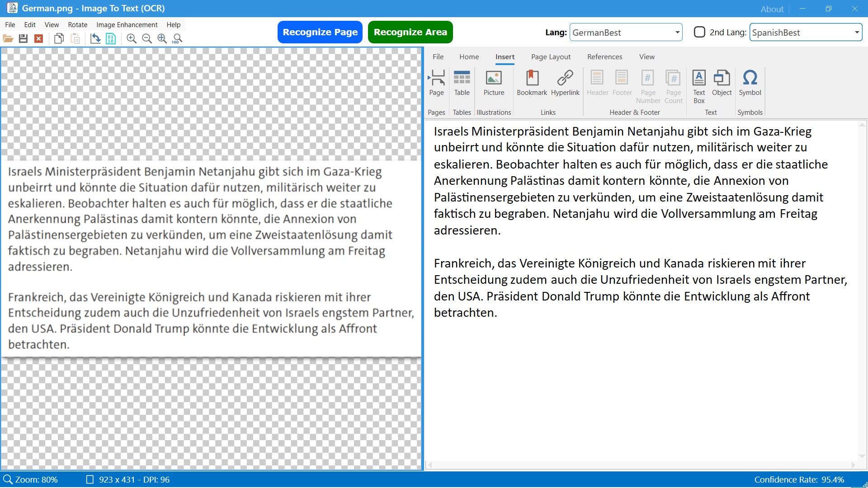Insert a Picture from the ribbon
The height and width of the screenshot is (488, 868).
point(494,83)
